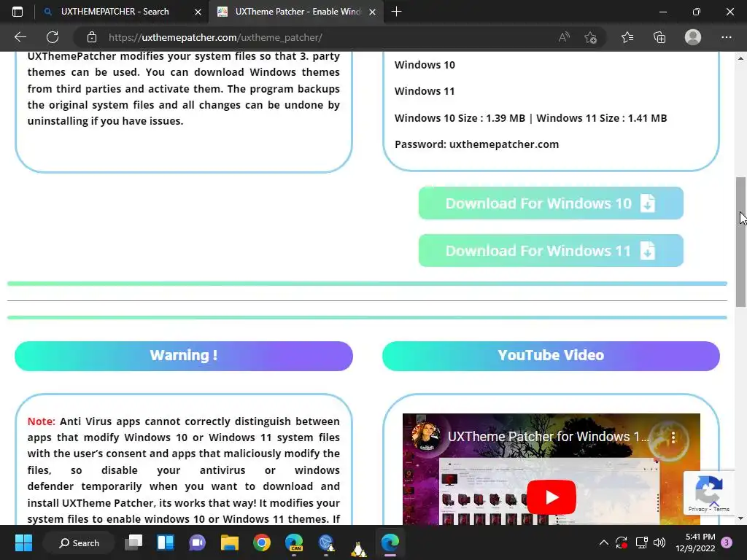Open File Explorer from taskbar
The height and width of the screenshot is (560, 747).
229,542
